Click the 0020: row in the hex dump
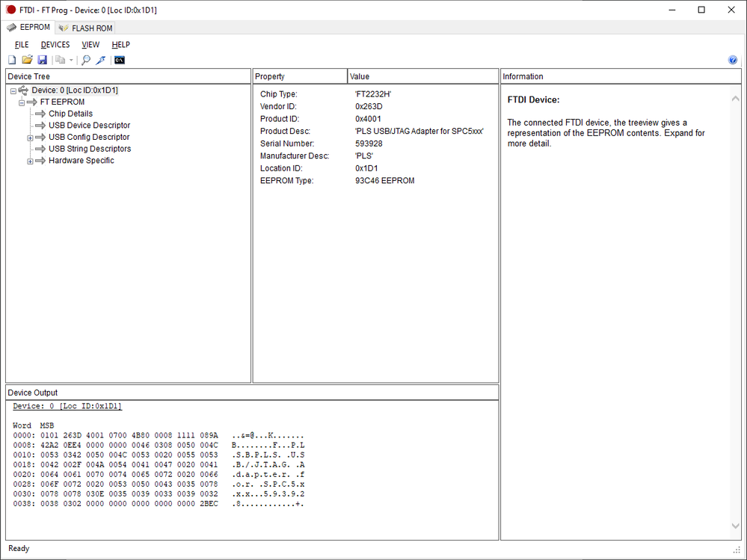Screen dimensions: 747x560 coord(159,475)
